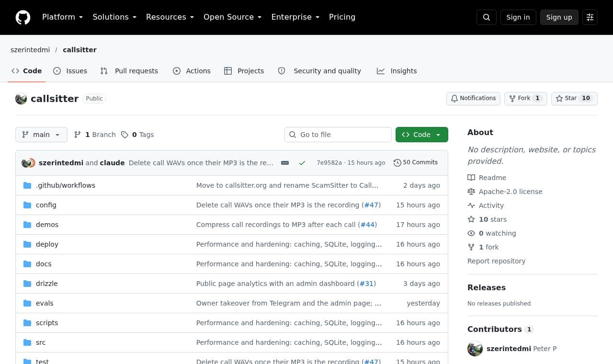
Task: Switch to the Insights tab
Action: [x=397, y=71]
